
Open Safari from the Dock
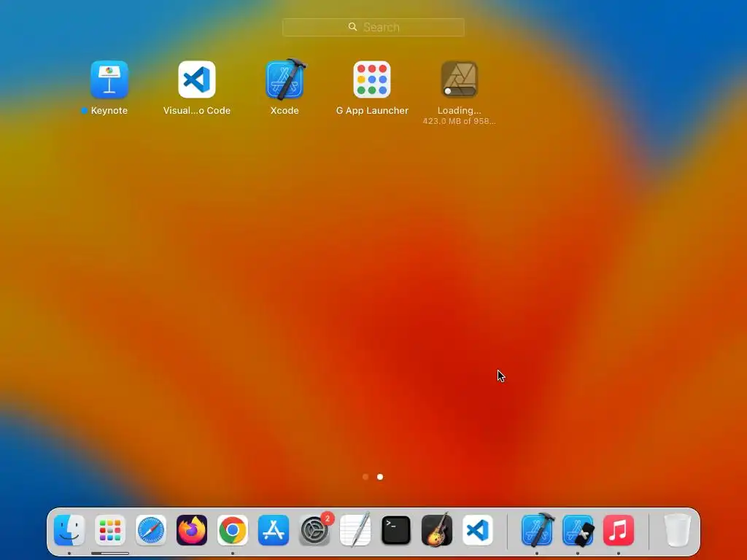point(151,530)
